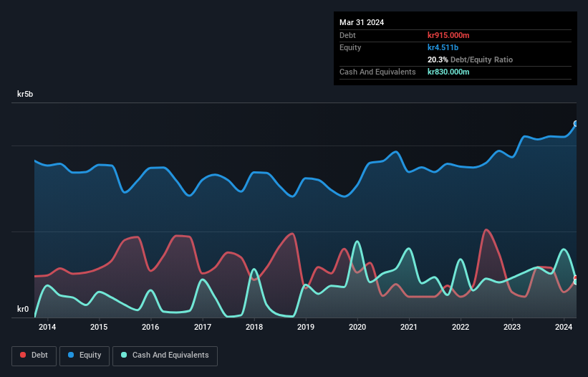Screen dimensions: 588x377
Task: Click the 2021 x-axis label
Action: point(409,327)
